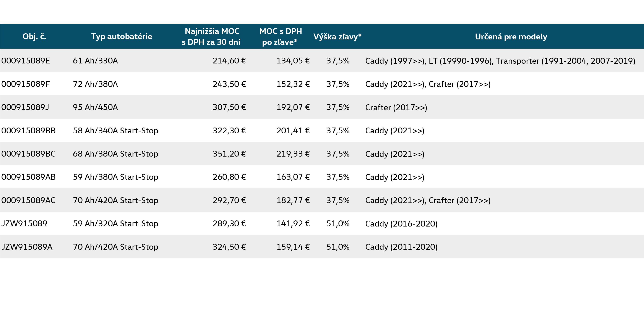The width and height of the screenshot is (644, 322).
Task: Click the "Typ autobatérie" column header
Action: 122,37
